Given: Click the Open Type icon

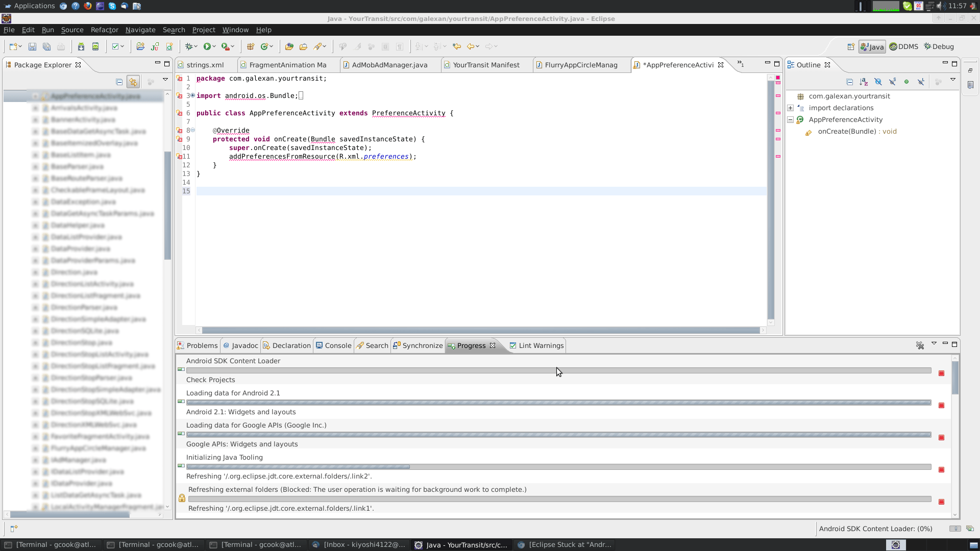Looking at the screenshot, I should point(289,47).
